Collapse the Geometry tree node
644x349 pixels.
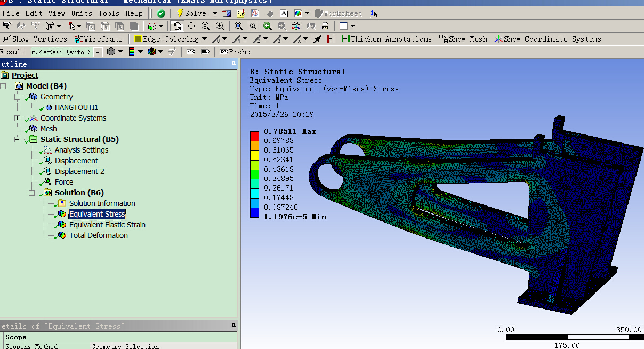(18, 97)
